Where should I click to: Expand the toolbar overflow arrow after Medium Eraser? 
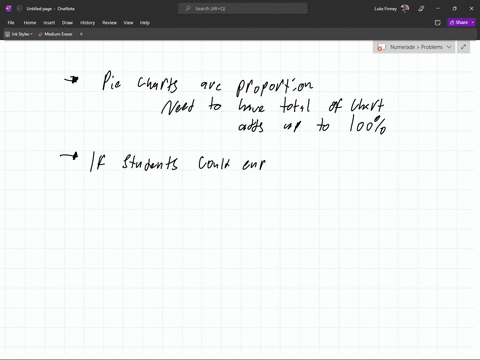pos(81,34)
